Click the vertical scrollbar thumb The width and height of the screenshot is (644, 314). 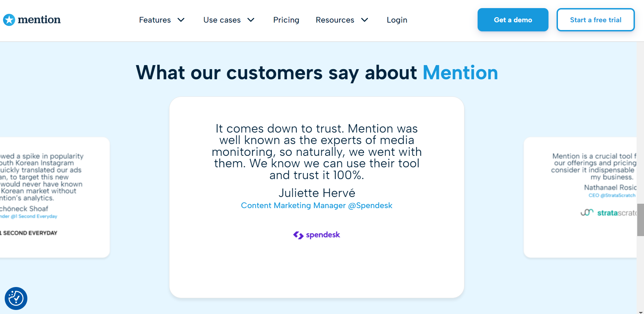[640, 220]
